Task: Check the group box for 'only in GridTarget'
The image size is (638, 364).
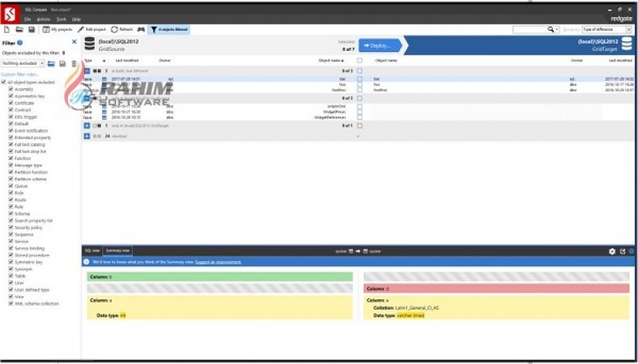Action: (359, 125)
